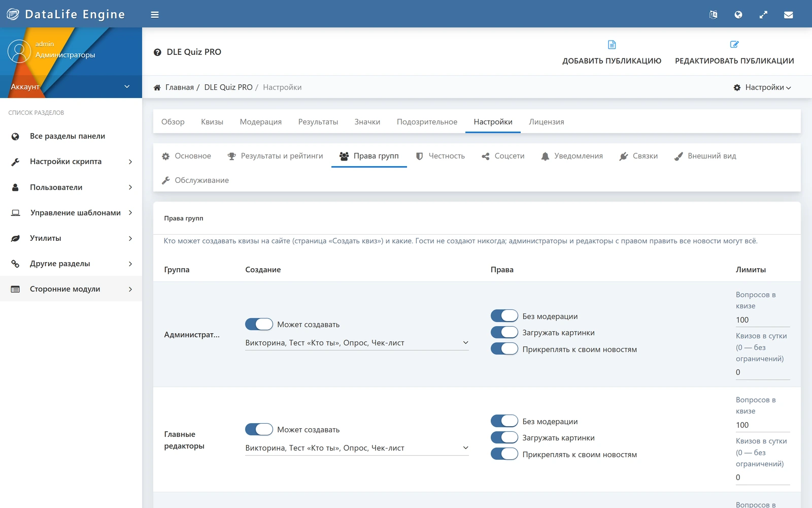Toggle fullscreen with the expand arrows icon
Screen dimensions: 812x508
(763, 15)
